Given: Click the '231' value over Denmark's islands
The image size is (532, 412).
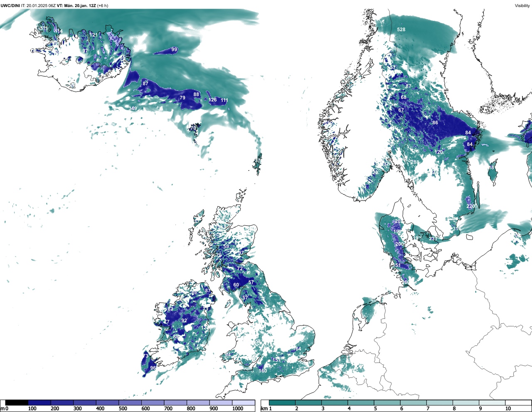Looking at the screenshot, I should pos(433,239).
